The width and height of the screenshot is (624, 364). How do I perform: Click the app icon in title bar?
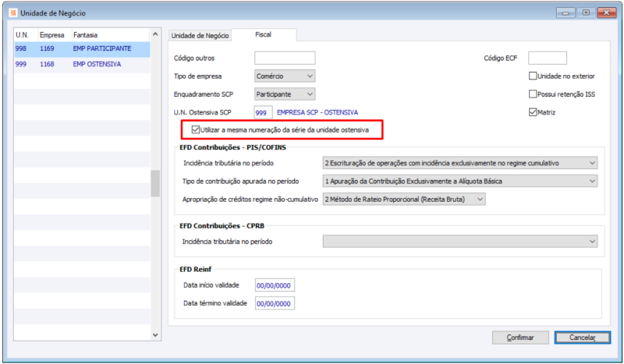pyautogui.click(x=13, y=13)
